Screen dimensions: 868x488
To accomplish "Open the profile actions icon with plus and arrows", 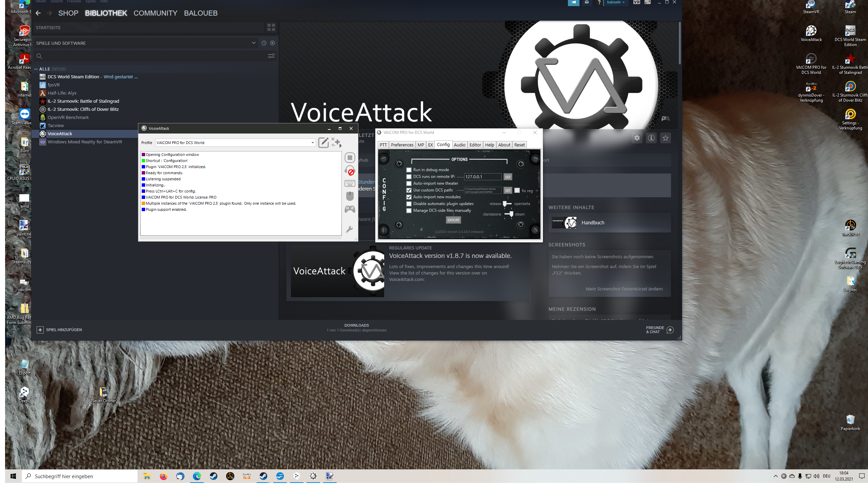I will click(x=336, y=143).
